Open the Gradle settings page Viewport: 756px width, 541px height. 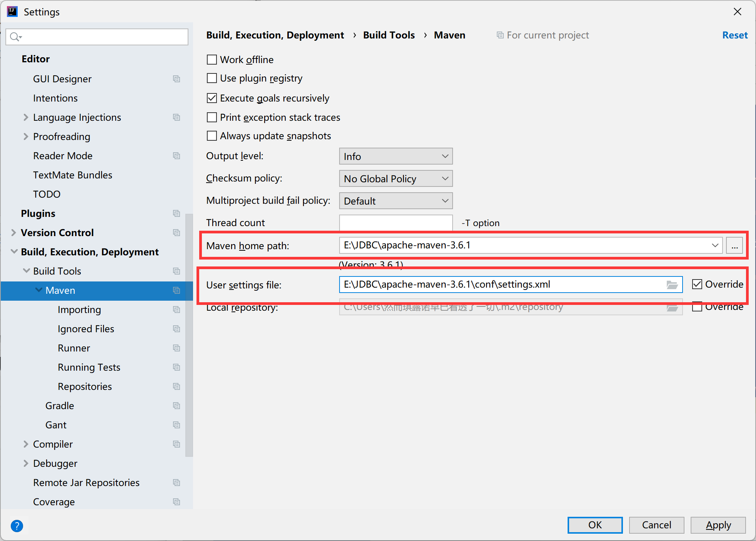point(60,406)
